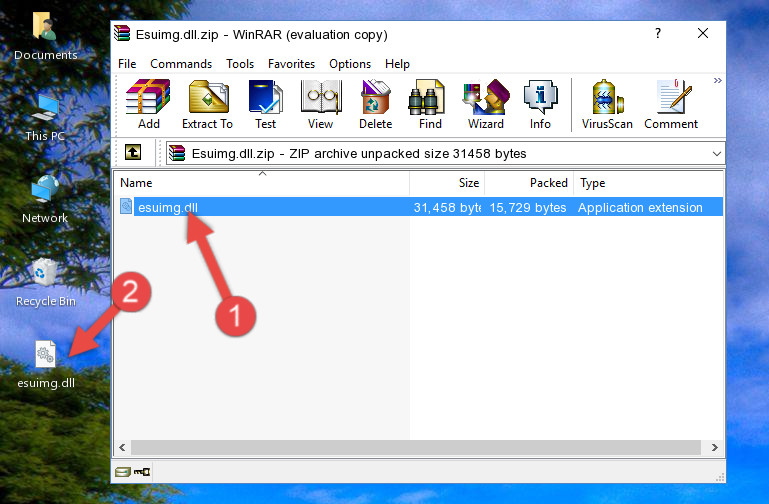Viewport: 769px width, 504px height.
Task: Open the Favorites menu
Action: pos(291,64)
